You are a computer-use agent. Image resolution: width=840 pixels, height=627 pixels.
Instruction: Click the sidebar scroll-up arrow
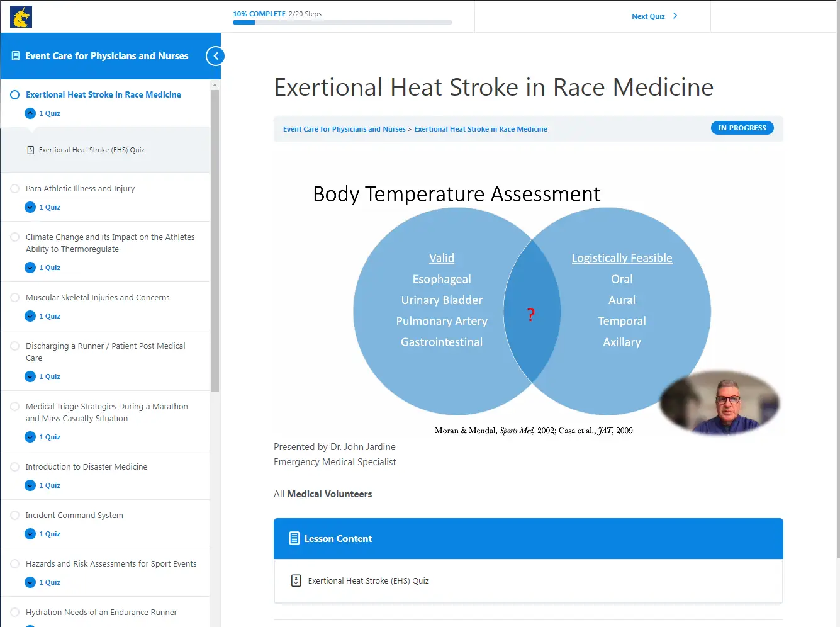point(215,85)
